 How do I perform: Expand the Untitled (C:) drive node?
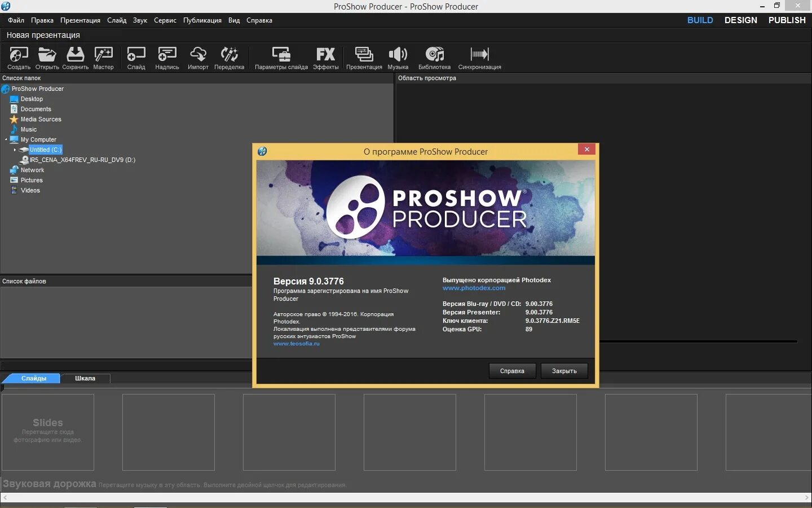15,150
